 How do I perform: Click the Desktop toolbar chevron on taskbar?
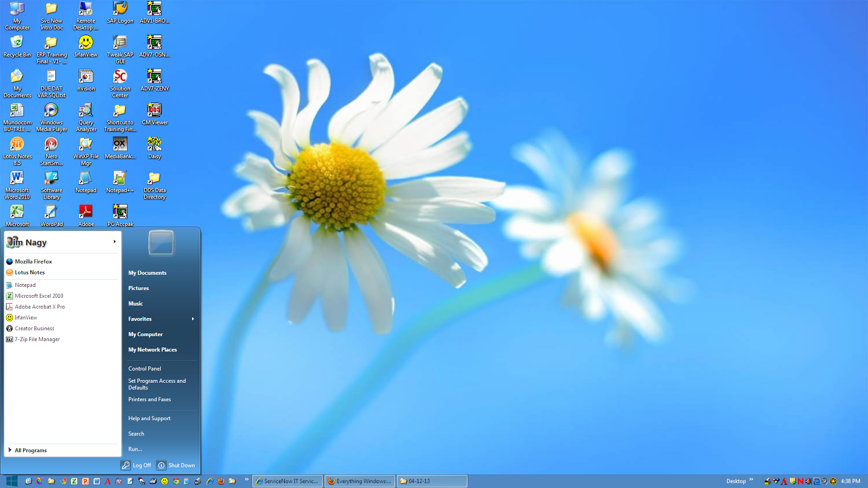(x=752, y=480)
